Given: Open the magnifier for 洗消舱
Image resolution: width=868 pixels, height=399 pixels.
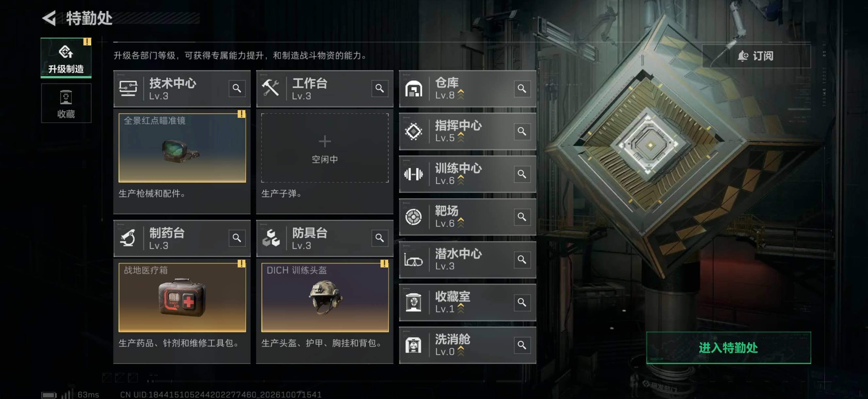Looking at the screenshot, I should 522,345.
